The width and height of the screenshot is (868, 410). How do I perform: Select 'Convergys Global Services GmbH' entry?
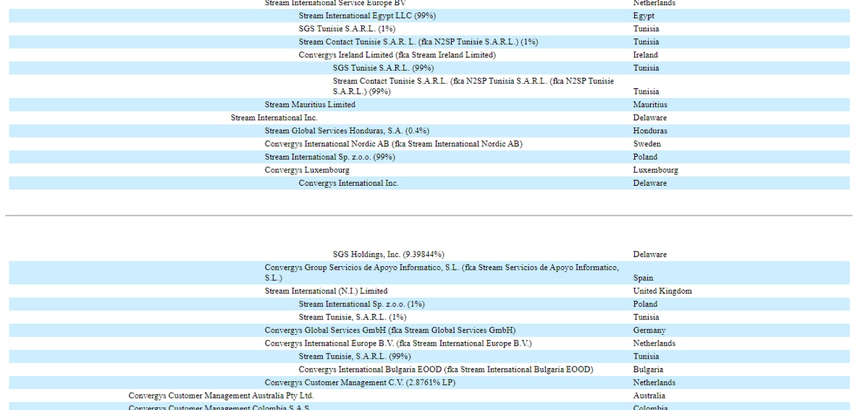pos(389,330)
